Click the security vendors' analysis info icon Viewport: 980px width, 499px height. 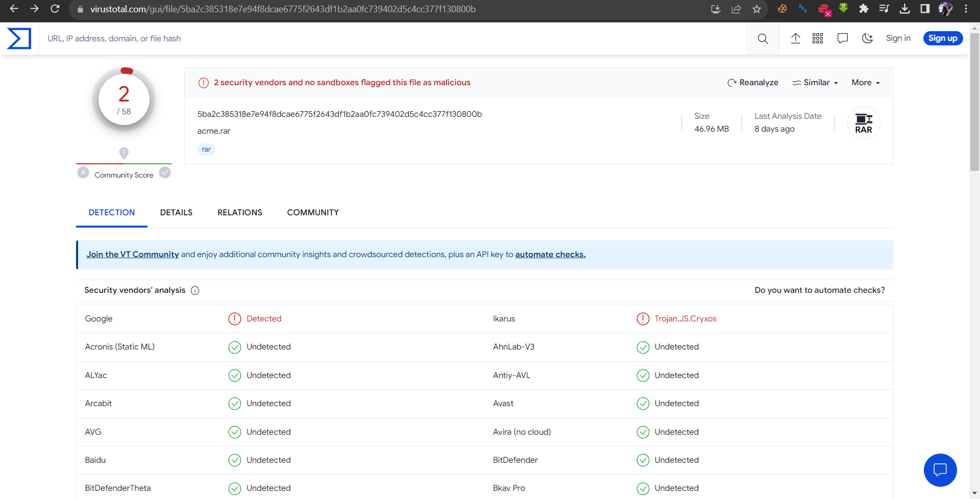[195, 290]
